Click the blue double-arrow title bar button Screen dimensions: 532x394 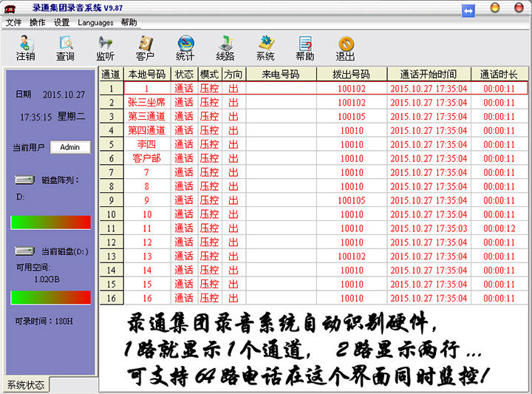[x=468, y=11]
